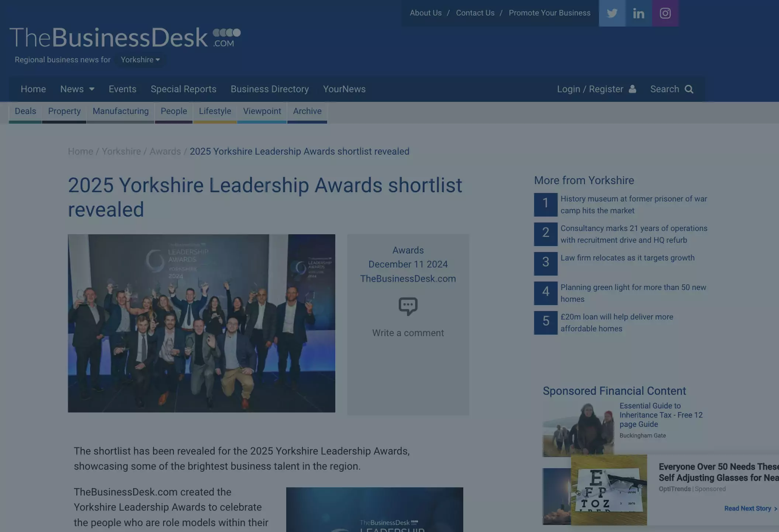The height and width of the screenshot is (532, 779).
Task: Open the LinkedIn social icon
Action: (x=638, y=13)
